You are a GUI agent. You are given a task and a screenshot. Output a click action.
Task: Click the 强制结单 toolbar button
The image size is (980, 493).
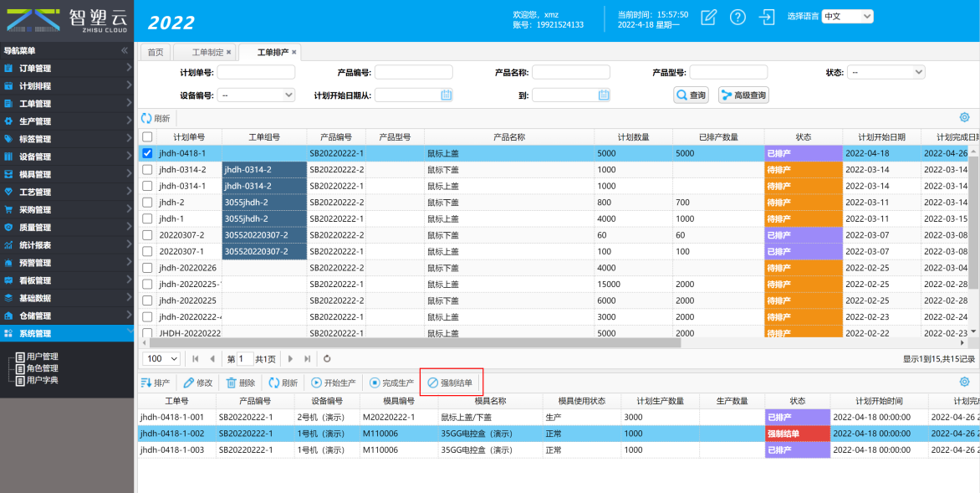pyautogui.click(x=450, y=383)
